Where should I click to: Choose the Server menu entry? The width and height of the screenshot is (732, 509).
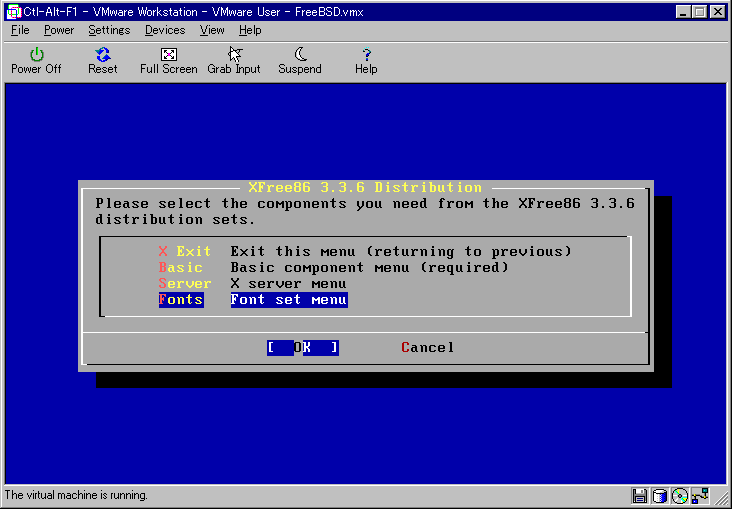[185, 283]
